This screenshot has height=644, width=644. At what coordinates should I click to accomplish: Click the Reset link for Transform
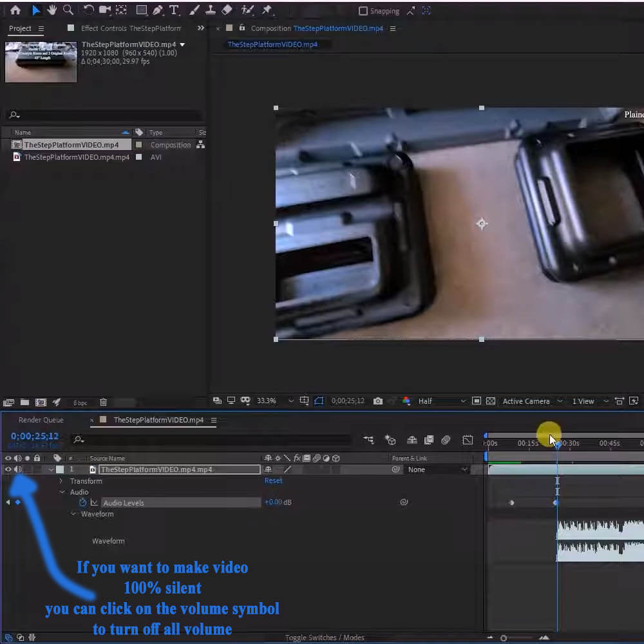(273, 480)
